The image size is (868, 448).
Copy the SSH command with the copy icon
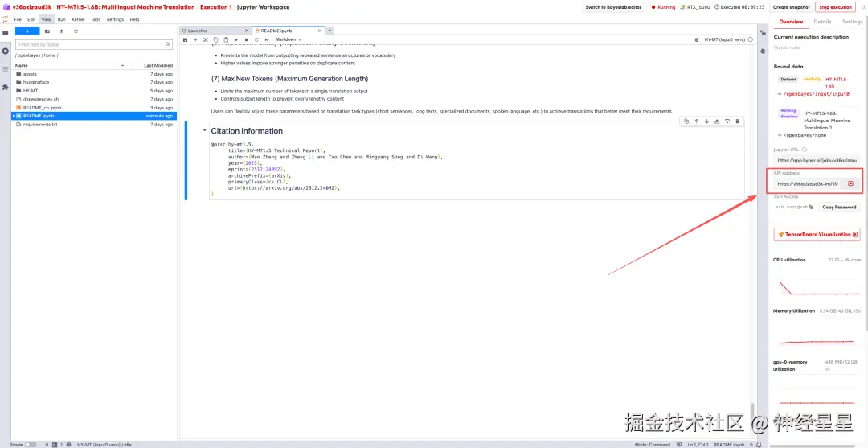pos(811,208)
